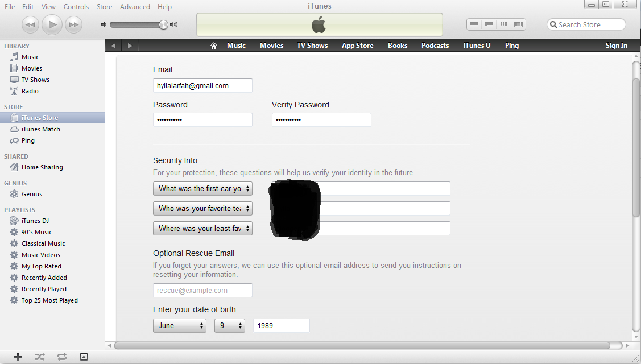Toggle shuffle at the bottom bar
641x364 pixels.
click(x=39, y=357)
